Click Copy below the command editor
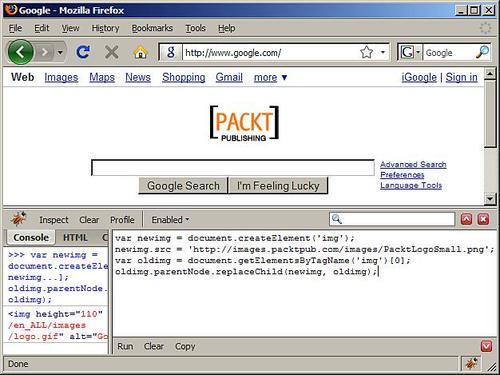Screen dimensions: 500x375 coord(185,347)
